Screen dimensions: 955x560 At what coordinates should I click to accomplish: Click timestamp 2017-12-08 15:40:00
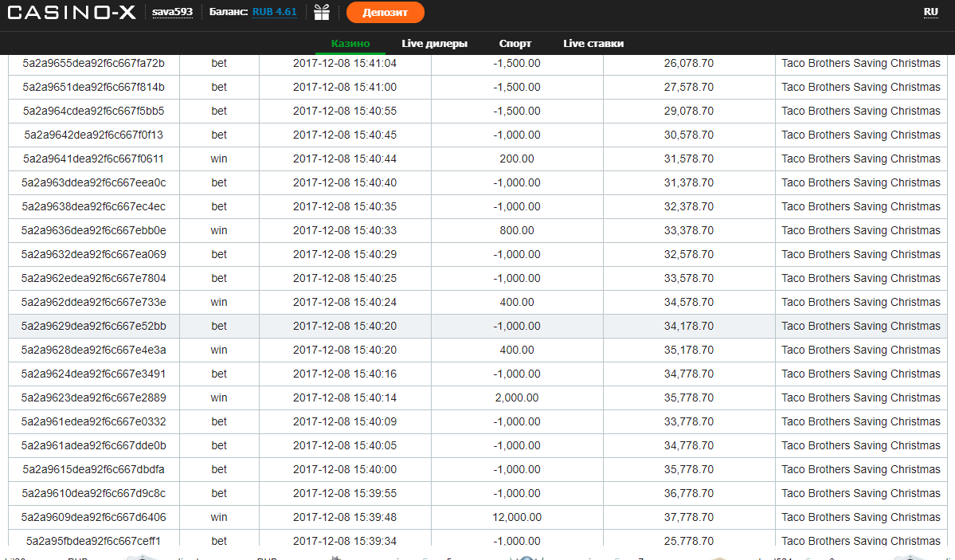pos(345,469)
